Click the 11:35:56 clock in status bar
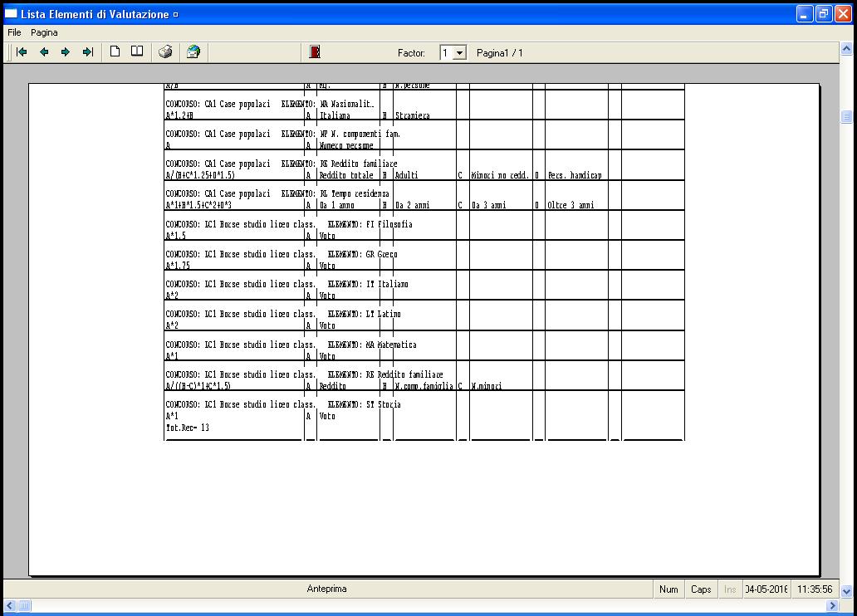The height and width of the screenshot is (616, 857). click(815, 589)
